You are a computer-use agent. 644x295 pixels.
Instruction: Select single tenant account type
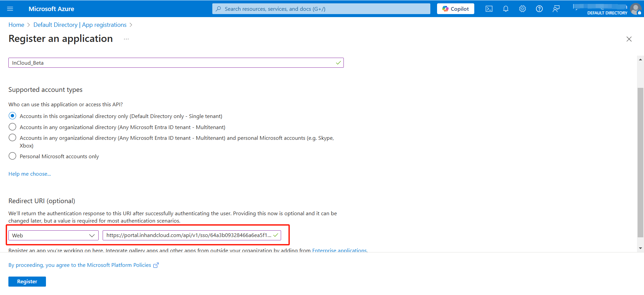(x=12, y=116)
